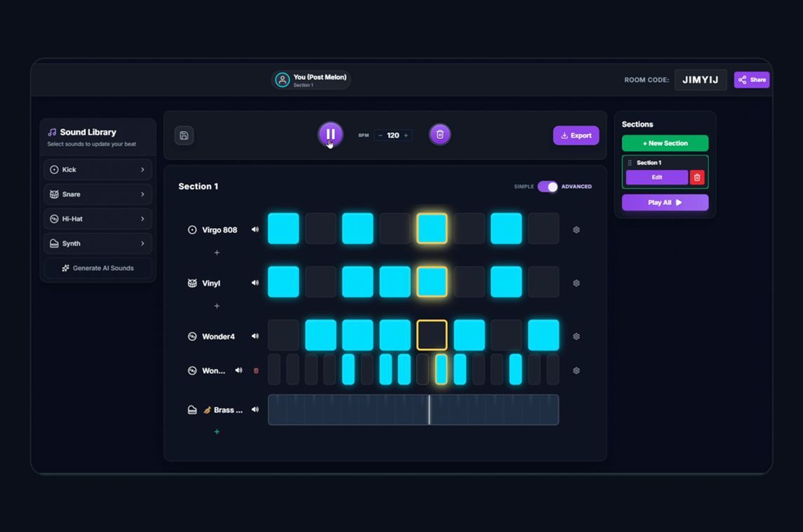This screenshot has width=803, height=532.
Task: Click the green plus under Brass track
Action: point(217,432)
